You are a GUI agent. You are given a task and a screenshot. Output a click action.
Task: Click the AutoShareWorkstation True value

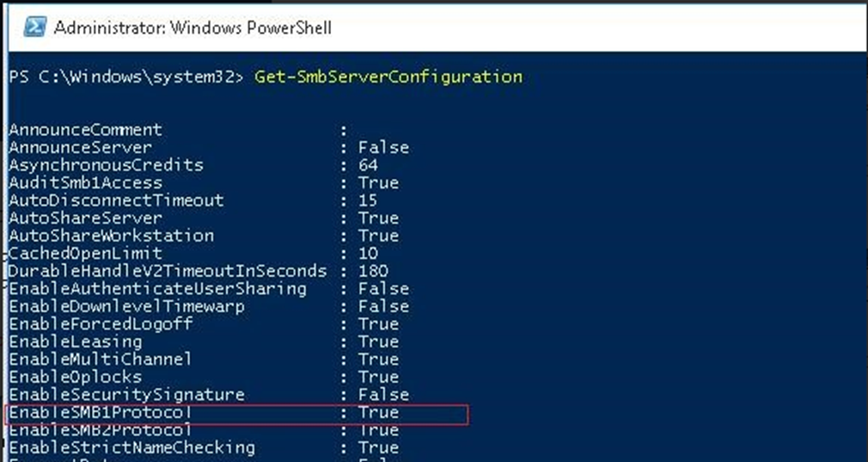click(378, 236)
